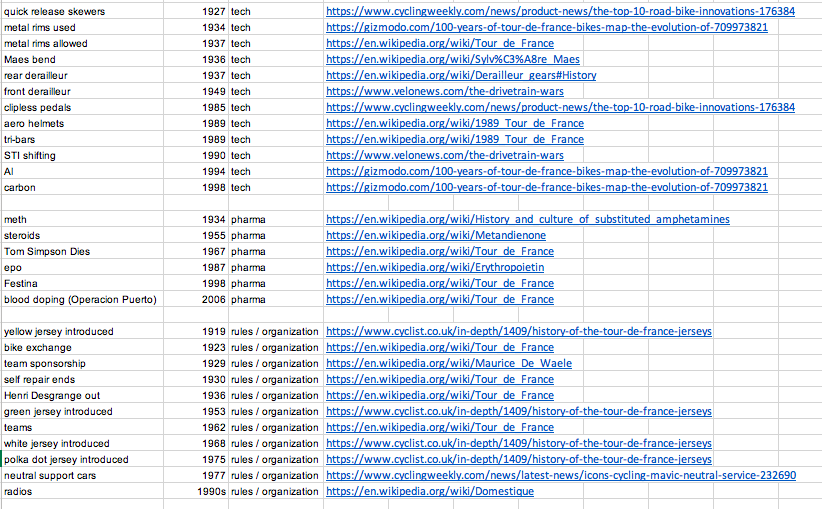Select the meth cell
Screen dimensions: 822x509
pos(82,219)
